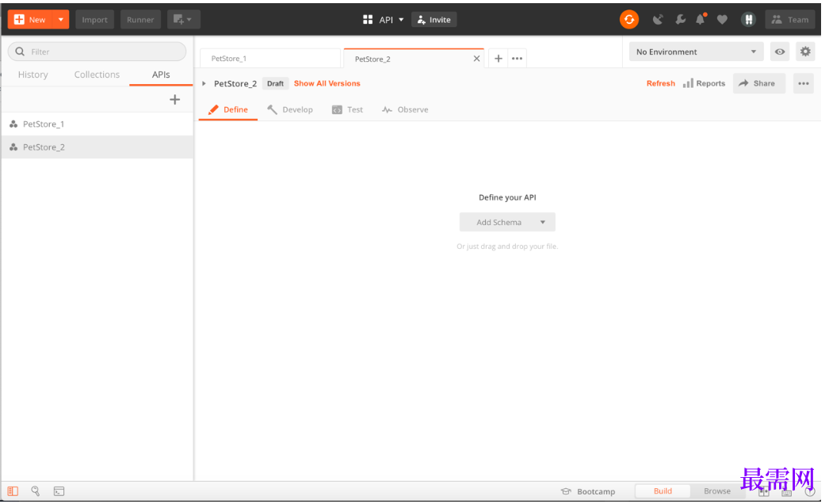
Task: Open the No Environment dropdown
Action: (696, 52)
